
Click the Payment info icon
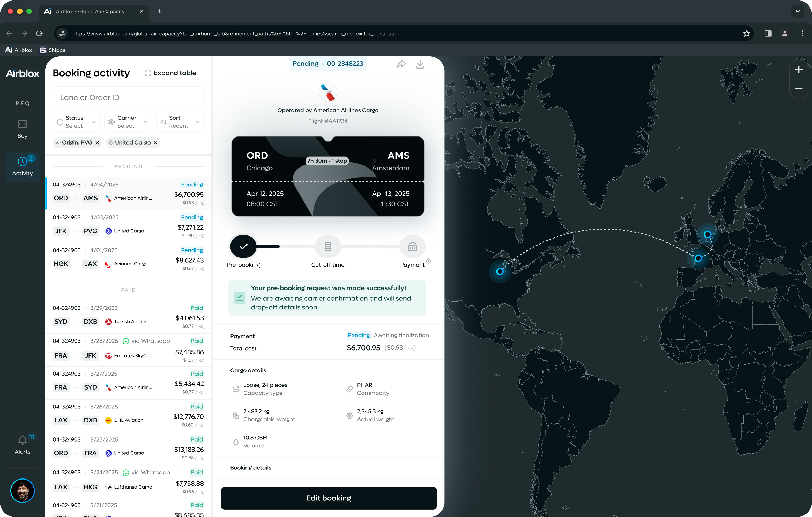429,261
